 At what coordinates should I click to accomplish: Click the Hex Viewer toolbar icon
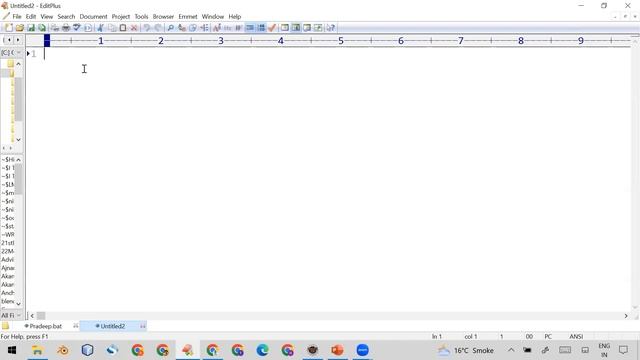tap(227, 28)
